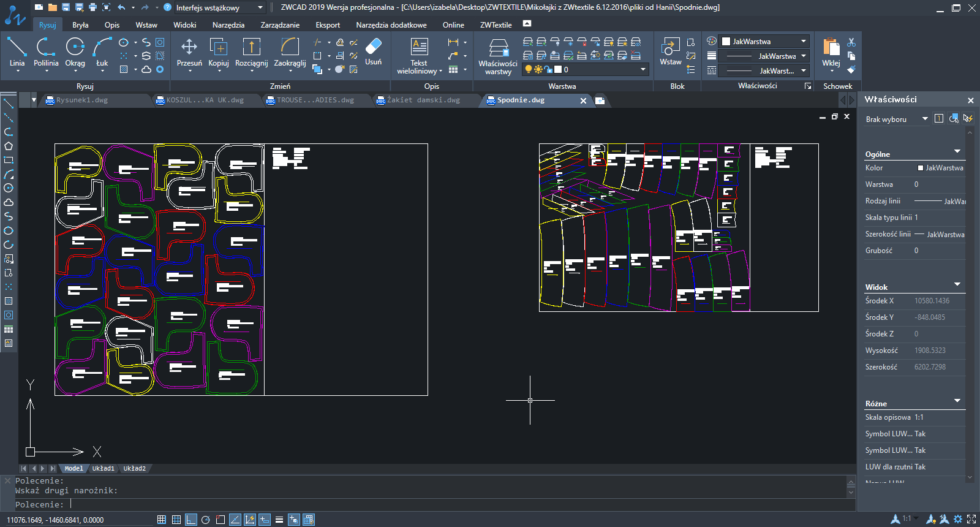
Task: Select the Okrąg circle tool
Action: point(75,51)
